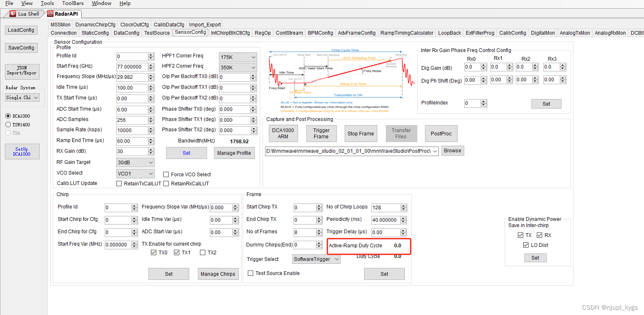Click the Inter Rx Gain Set button

pyautogui.click(x=546, y=104)
